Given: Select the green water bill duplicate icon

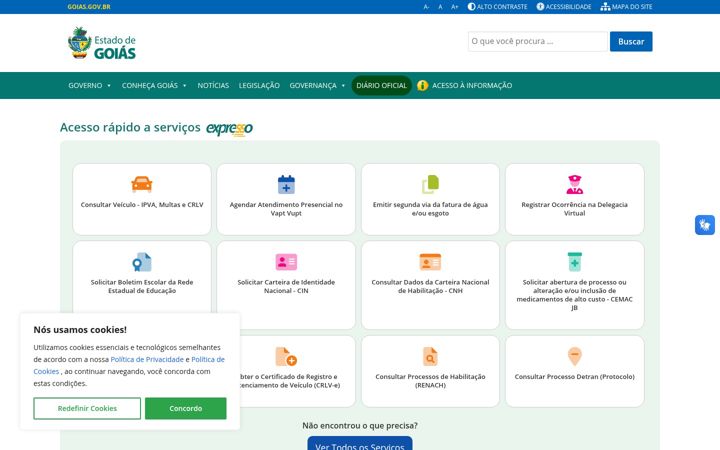Looking at the screenshot, I should pos(430,185).
